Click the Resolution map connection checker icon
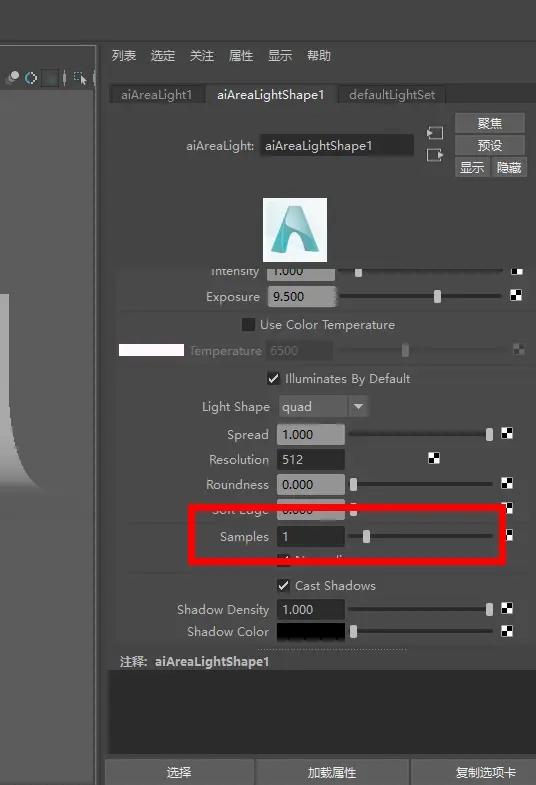This screenshot has width=536, height=785. pyautogui.click(x=434, y=458)
